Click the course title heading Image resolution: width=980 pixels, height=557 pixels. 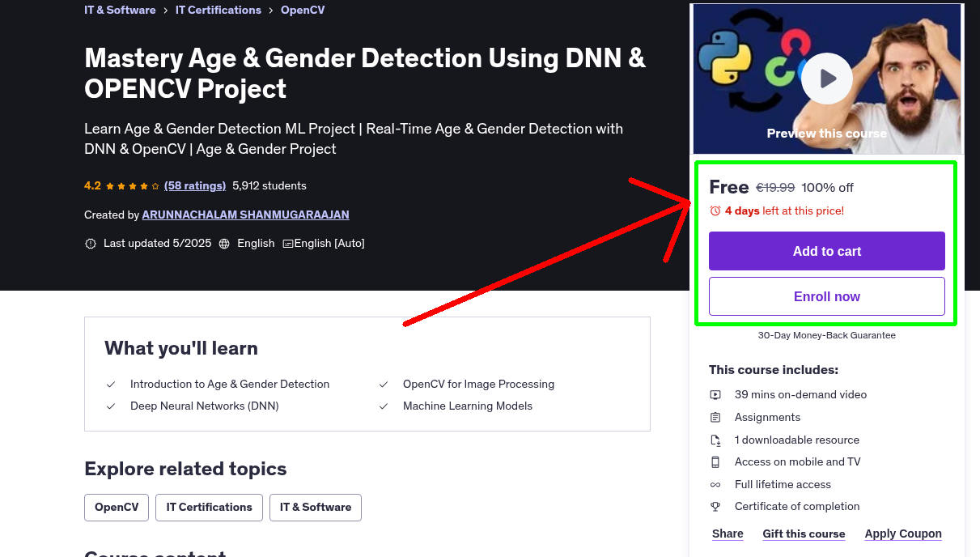365,73
